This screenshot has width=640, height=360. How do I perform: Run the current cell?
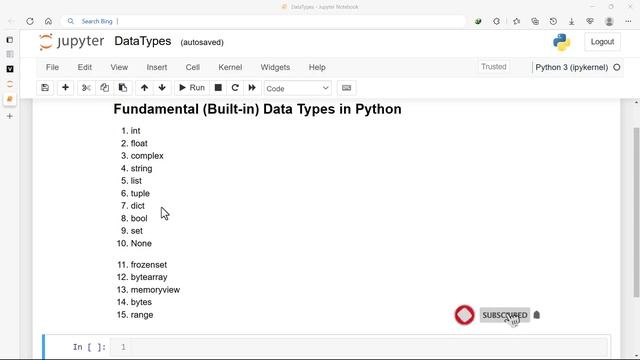(x=192, y=88)
